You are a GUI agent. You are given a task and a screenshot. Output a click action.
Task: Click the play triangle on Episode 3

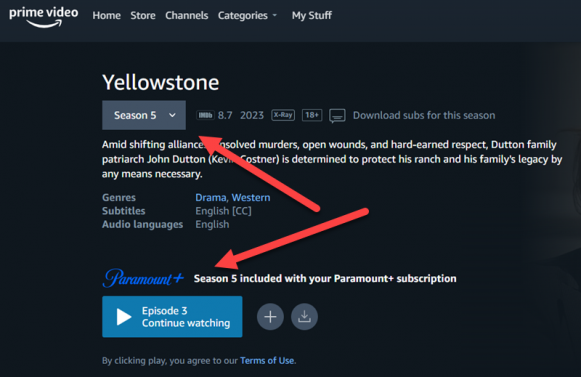[124, 317]
